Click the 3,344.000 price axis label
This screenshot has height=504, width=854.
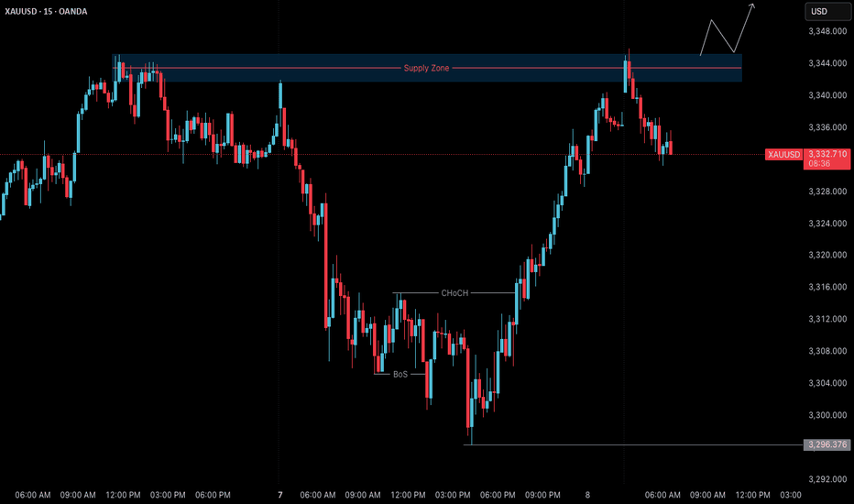[x=827, y=64]
